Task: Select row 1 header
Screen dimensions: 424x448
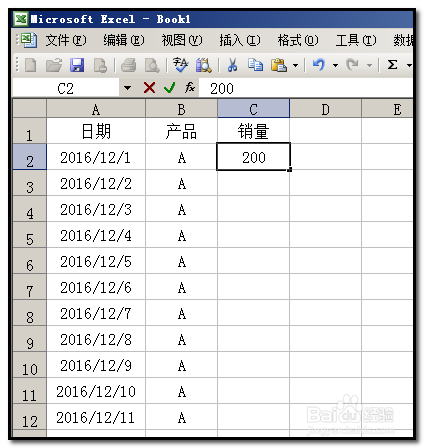Action: point(29,131)
